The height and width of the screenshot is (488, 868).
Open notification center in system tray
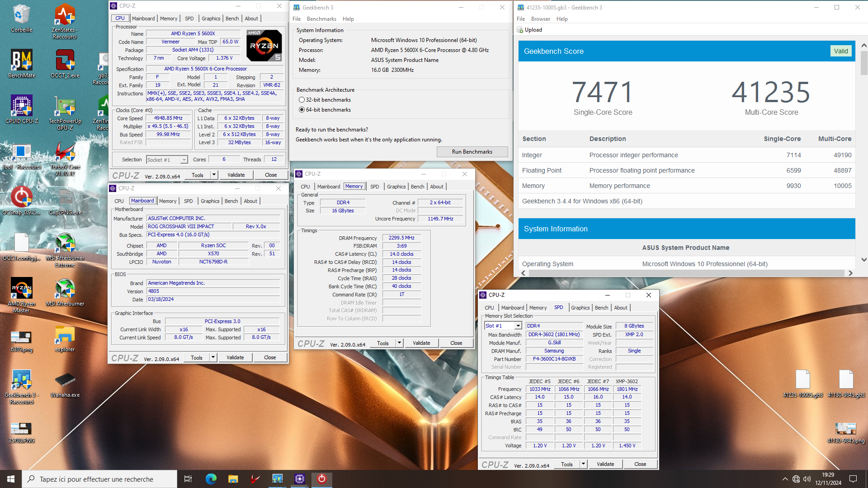click(853, 479)
